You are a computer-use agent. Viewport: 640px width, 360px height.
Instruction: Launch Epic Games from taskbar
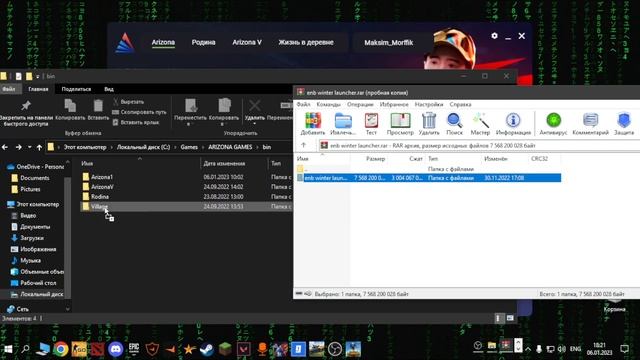pos(134,349)
